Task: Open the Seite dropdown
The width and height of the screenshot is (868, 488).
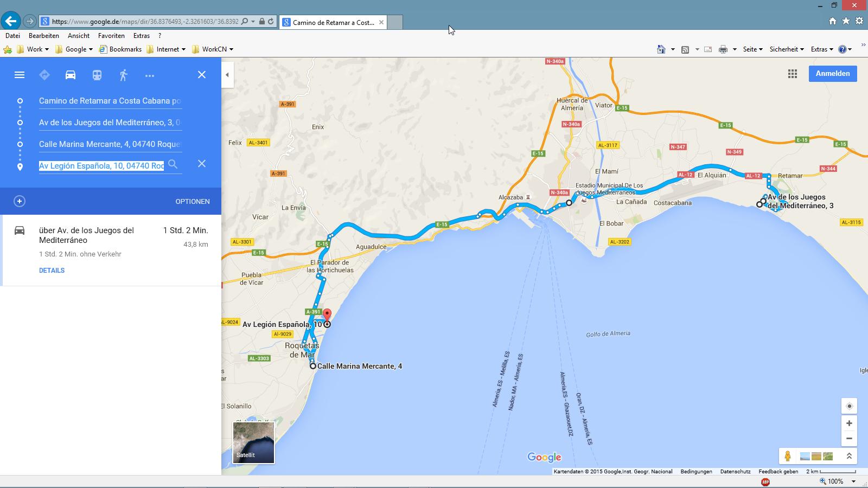Action: pyautogui.click(x=753, y=49)
